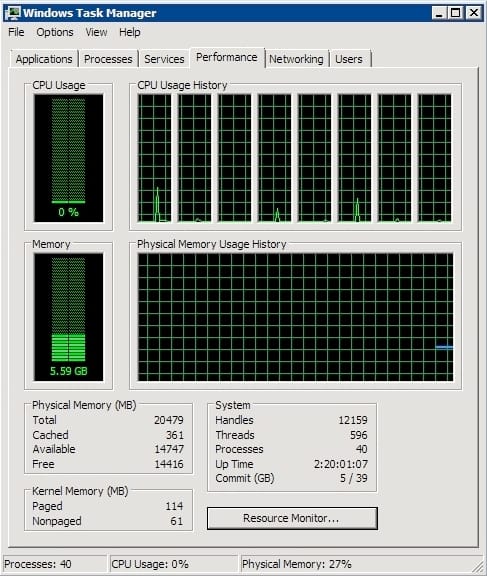Click the Commit (GB) value 5 / 39
The height and width of the screenshot is (576, 487).
(x=353, y=478)
